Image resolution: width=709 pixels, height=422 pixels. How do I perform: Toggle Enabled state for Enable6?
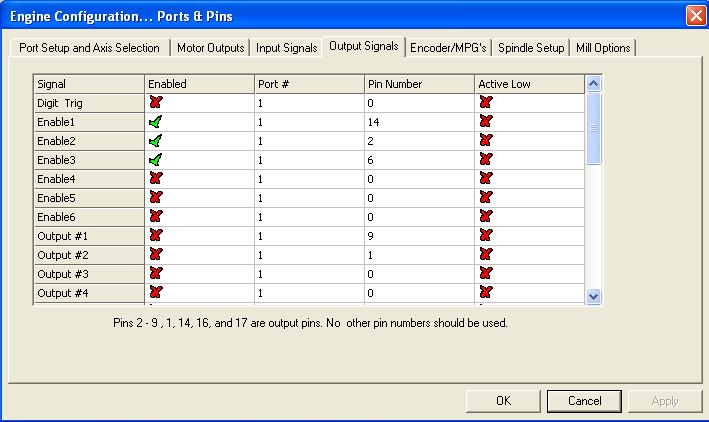point(155,217)
